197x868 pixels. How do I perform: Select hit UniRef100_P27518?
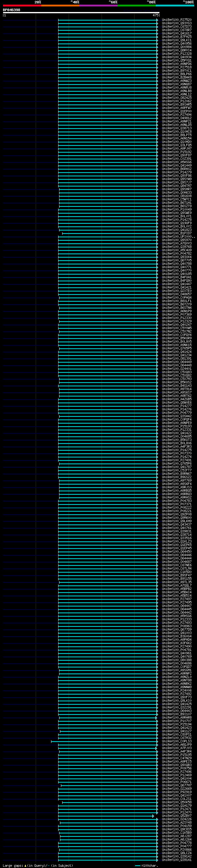click(x=176, y=67)
